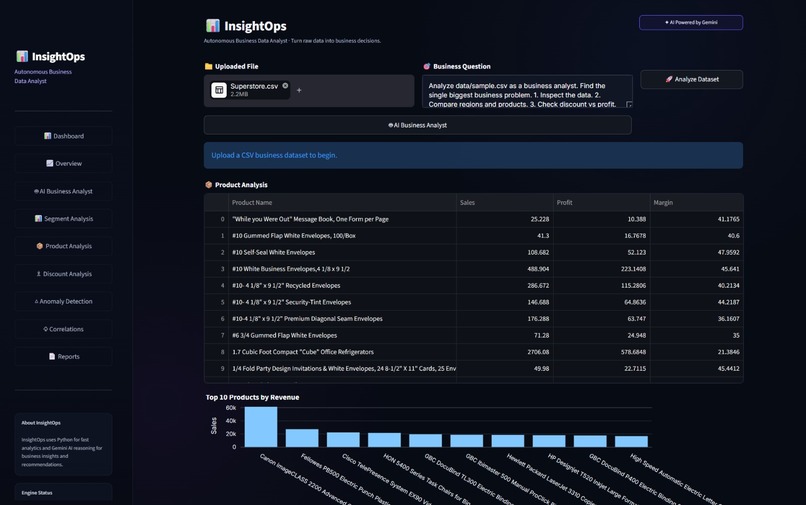Viewport: 806px width, 505px height.
Task: Sort table by Sales column header
Action: tap(505, 203)
